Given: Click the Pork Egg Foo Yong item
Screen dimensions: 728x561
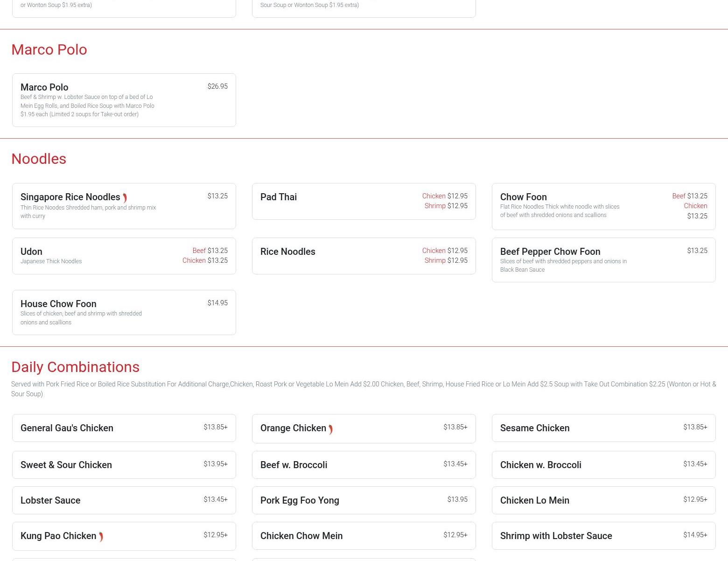Looking at the screenshot, I should 364,500.
